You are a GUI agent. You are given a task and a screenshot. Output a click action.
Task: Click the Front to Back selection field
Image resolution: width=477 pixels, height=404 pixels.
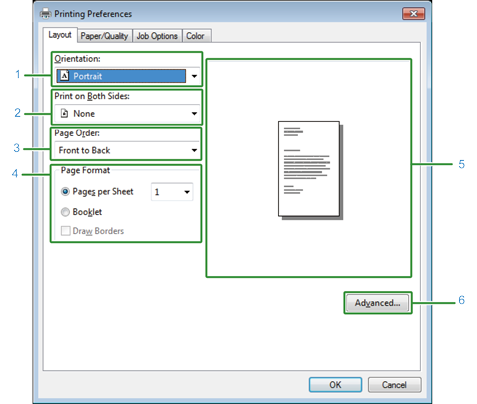pos(127,150)
